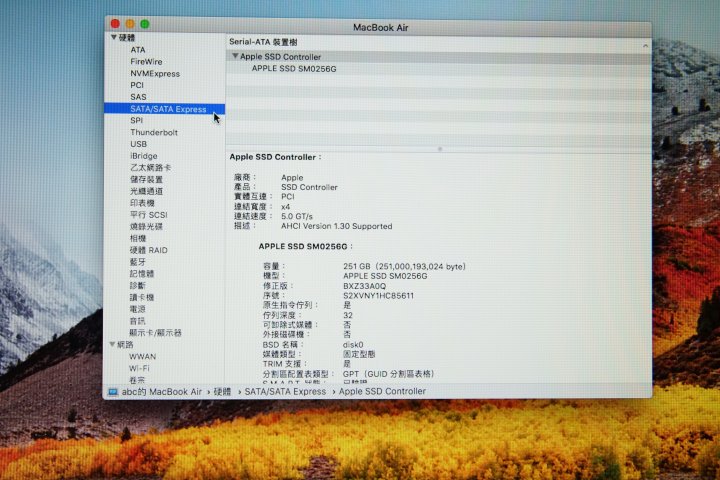
Task: Select SPI in the sidebar
Action: click(x=136, y=120)
